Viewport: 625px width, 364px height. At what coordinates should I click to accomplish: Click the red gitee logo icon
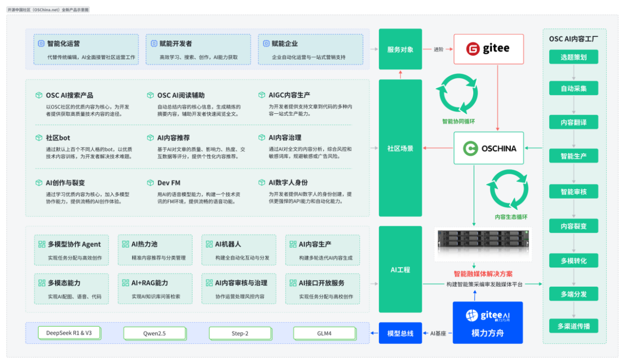[473, 49]
